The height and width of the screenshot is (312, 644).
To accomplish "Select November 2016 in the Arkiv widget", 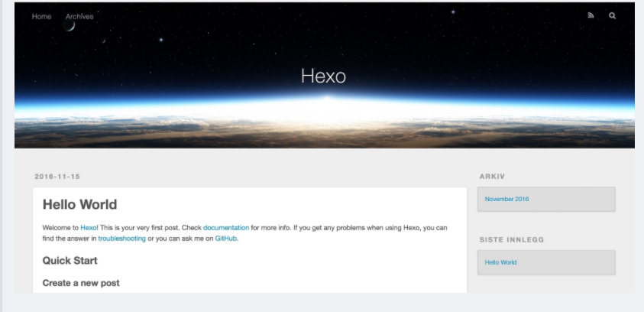I will (x=506, y=199).
